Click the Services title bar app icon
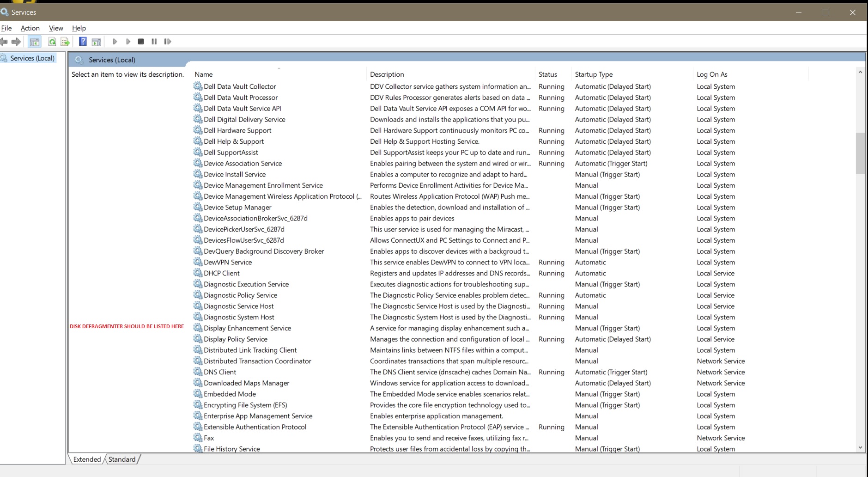The image size is (868, 477). click(4, 12)
